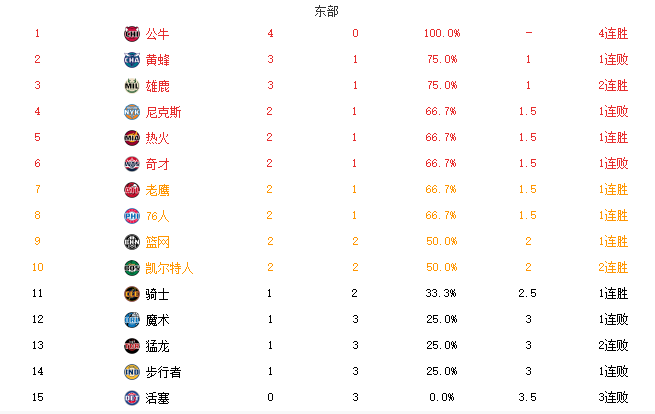Click the Boston Celtics BOS logo
This screenshot has height=414, width=655.
pyautogui.click(x=132, y=268)
